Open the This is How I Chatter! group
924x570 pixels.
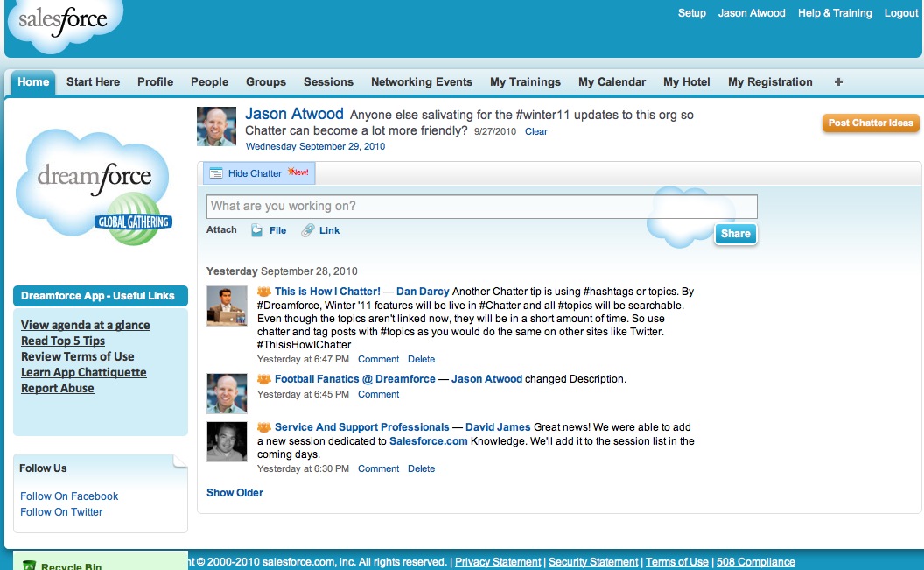(x=327, y=292)
